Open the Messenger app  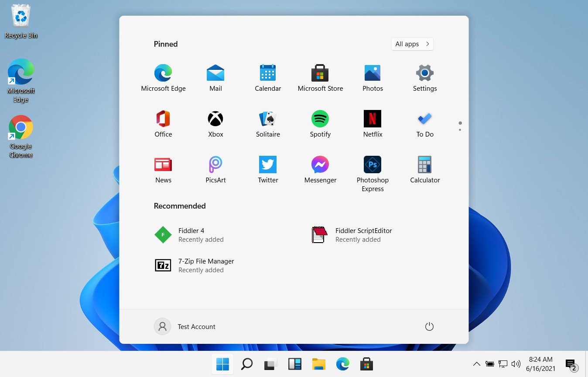pos(320,165)
